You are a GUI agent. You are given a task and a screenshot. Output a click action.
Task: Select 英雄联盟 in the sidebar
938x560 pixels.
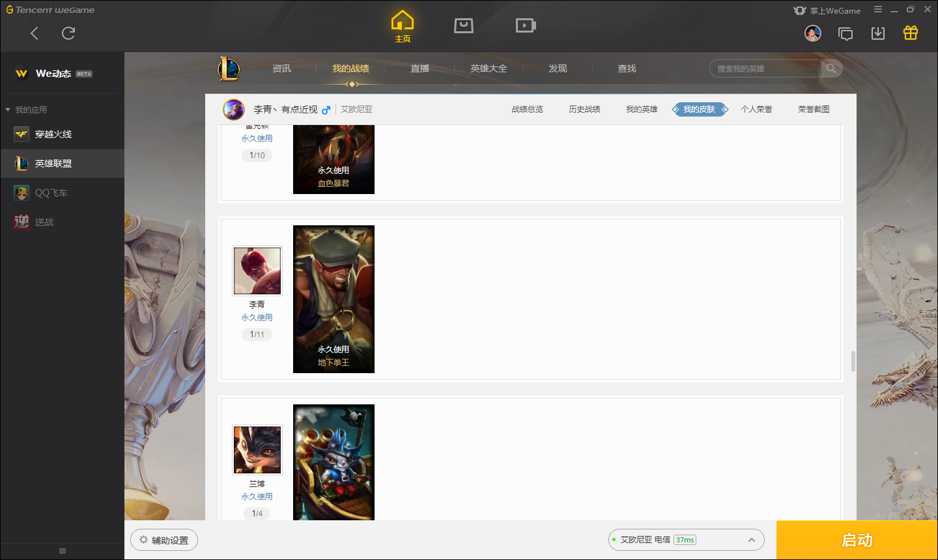(62, 163)
